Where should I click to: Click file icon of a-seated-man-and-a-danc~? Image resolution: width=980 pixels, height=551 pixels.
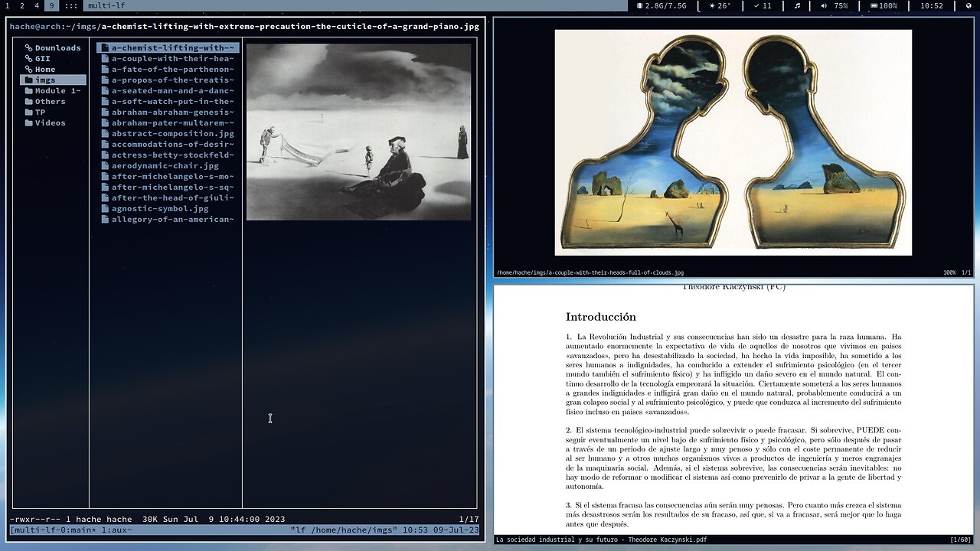(105, 90)
